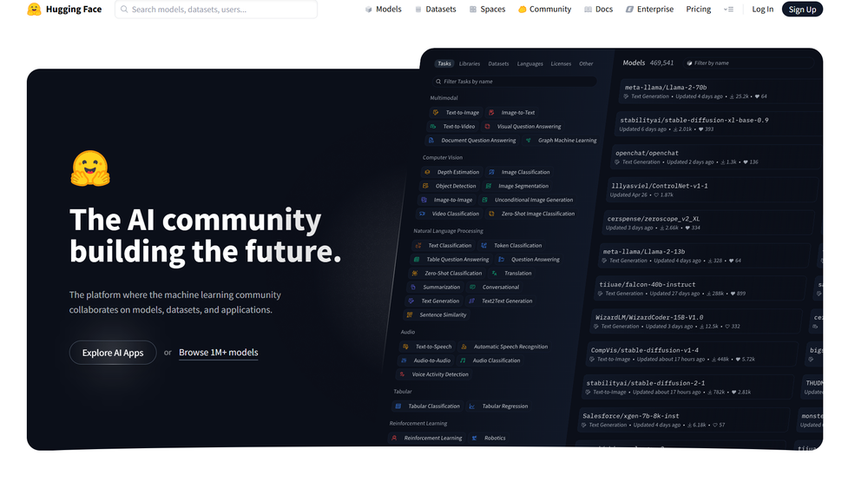Select the Libraries tab in preview
The image size is (868, 489).
point(470,63)
